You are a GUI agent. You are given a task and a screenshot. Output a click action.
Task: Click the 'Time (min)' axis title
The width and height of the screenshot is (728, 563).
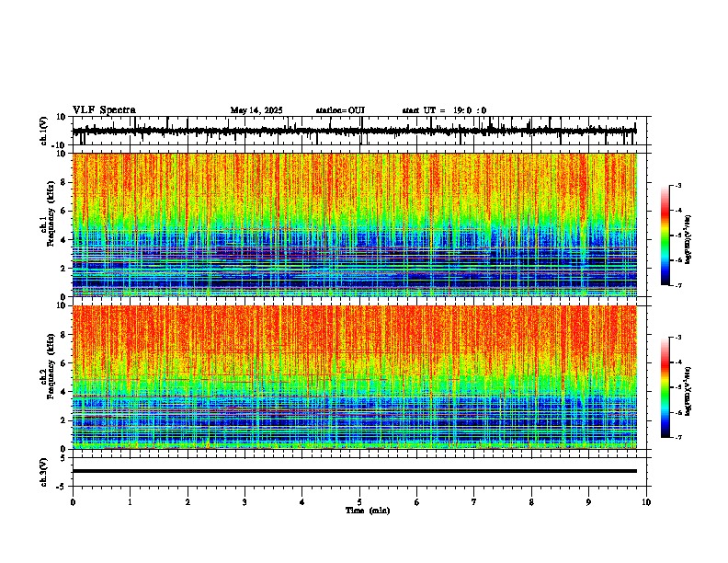click(x=368, y=511)
